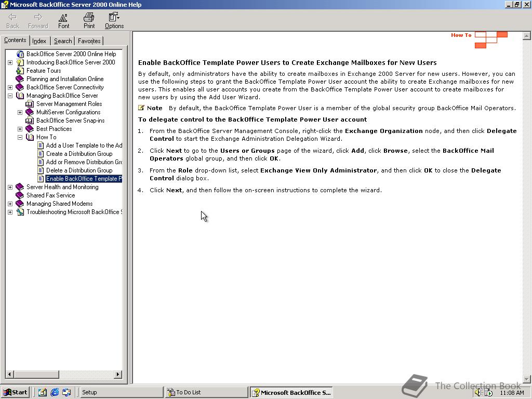Click the volume speaker tray icon
The width and height of the screenshot is (532, 399).
tap(478, 393)
